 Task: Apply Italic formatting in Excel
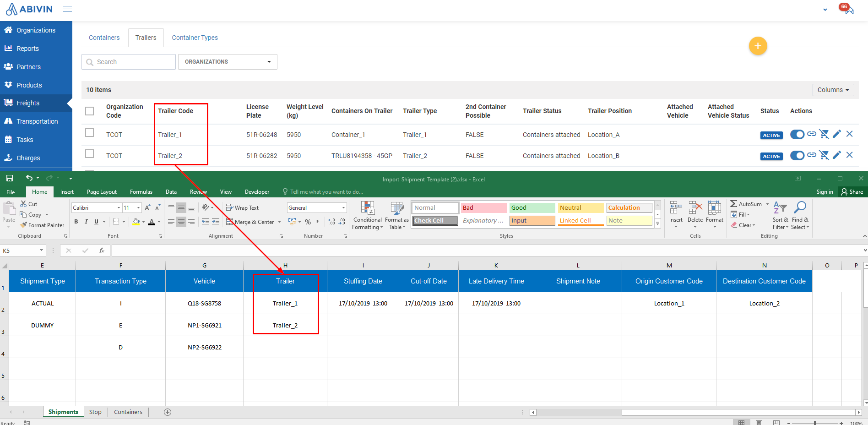(86, 222)
